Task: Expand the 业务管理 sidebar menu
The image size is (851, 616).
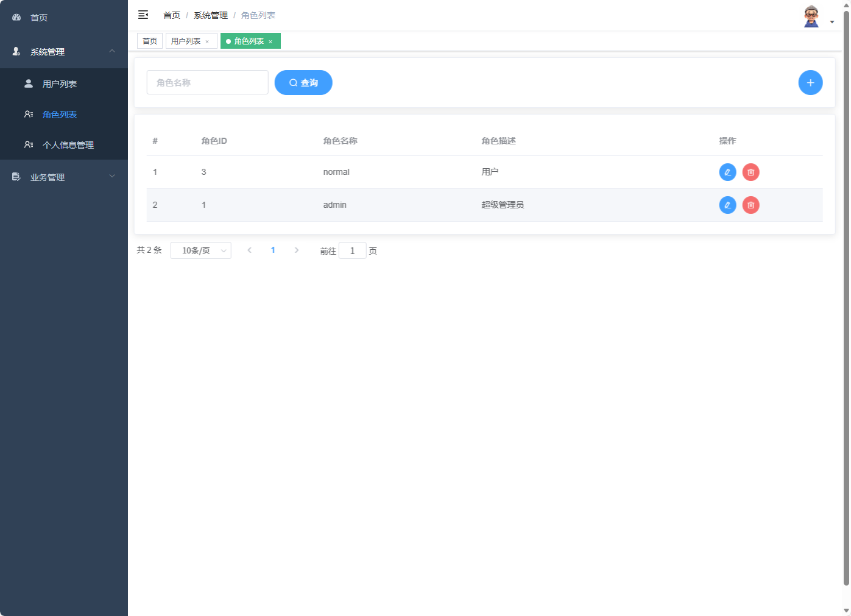Action: click(x=112, y=177)
